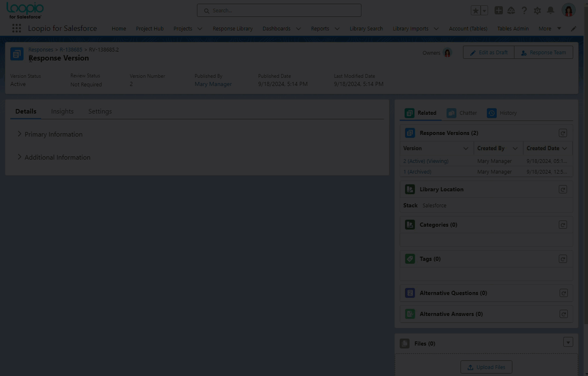Click the Alternative Answers icon
The height and width of the screenshot is (376, 588).
410,314
